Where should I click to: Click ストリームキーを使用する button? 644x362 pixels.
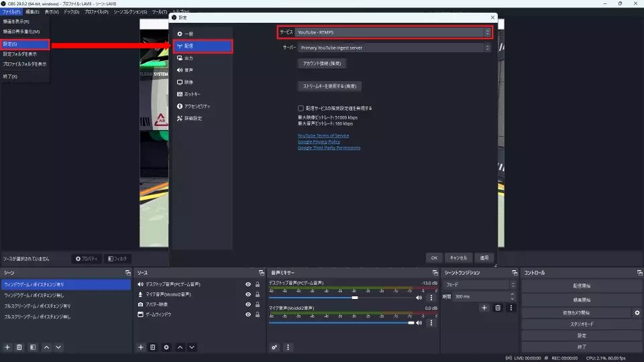pyautogui.click(x=329, y=86)
